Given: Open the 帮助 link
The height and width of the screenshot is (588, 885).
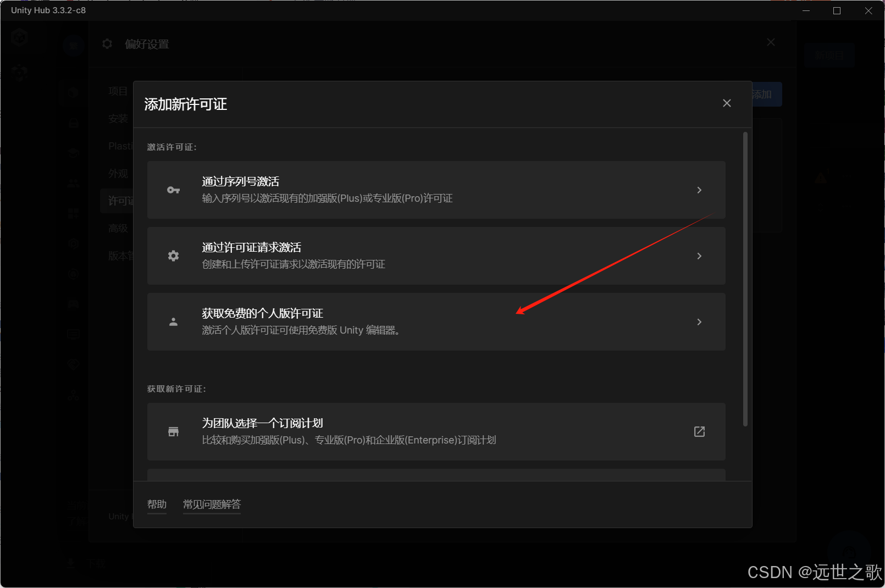Looking at the screenshot, I should [x=157, y=504].
